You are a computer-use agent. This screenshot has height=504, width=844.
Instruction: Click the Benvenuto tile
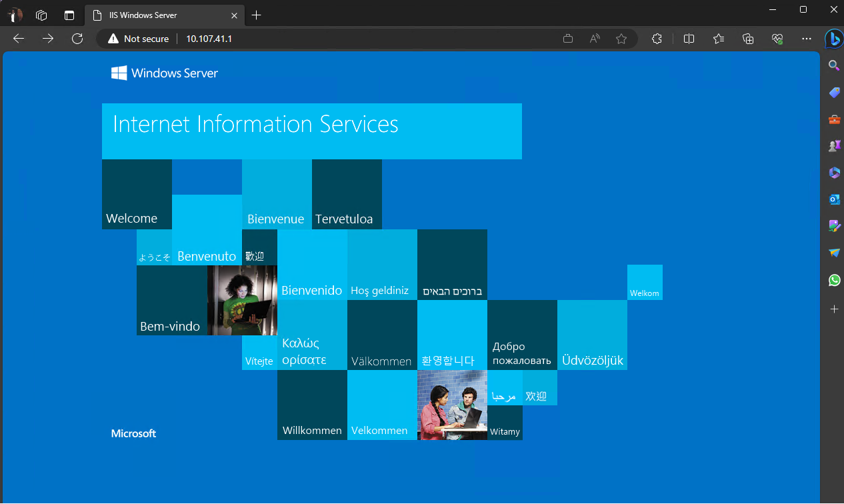(207, 230)
